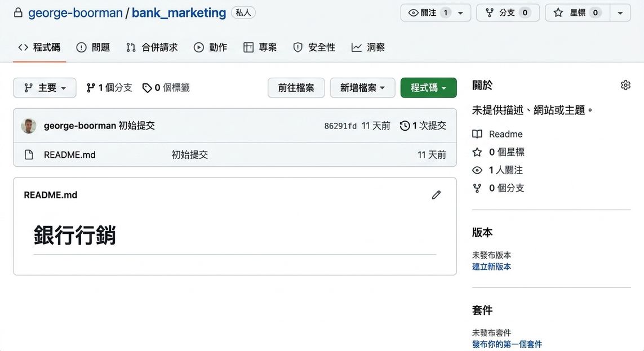Expand the 主要 branch selector dropdown
Screen dimensions: 644x351
pyautogui.click(x=45, y=88)
